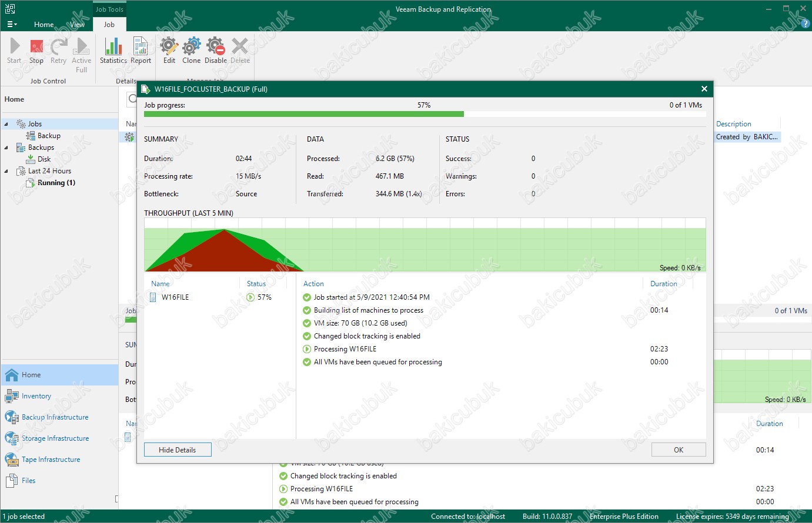The width and height of the screenshot is (812, 523).
Task: Collapse the Last 24 Hours node
Action: point(6,171)
